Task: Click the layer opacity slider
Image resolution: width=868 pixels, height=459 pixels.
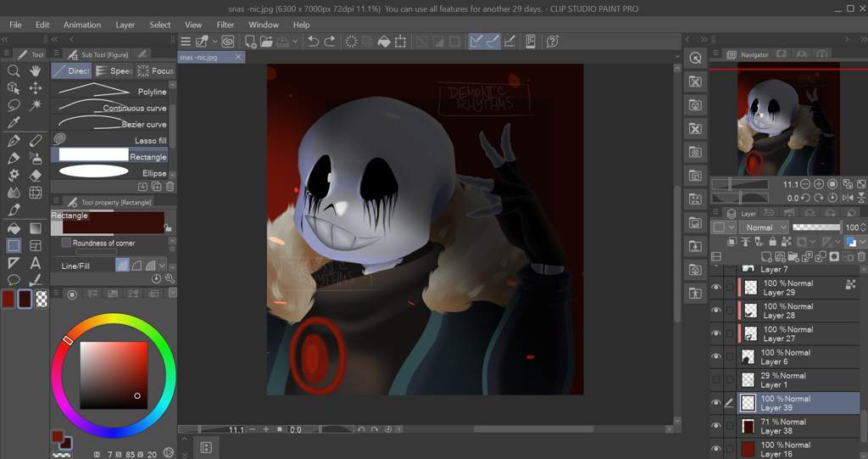Action: 816,227
